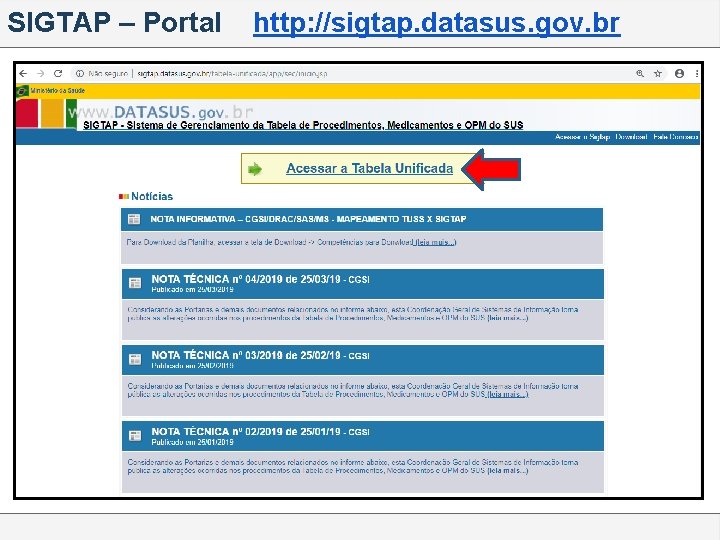Reload the page with the refresh icon
The height and width of the screenshot is (540, 720).
[58, 73]
